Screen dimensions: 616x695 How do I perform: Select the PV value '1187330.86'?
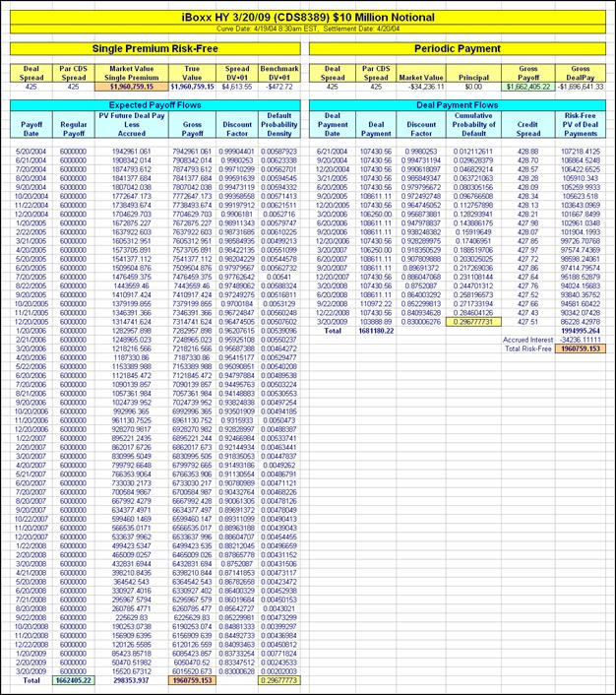pyautogui.click(x=132, y=357)
